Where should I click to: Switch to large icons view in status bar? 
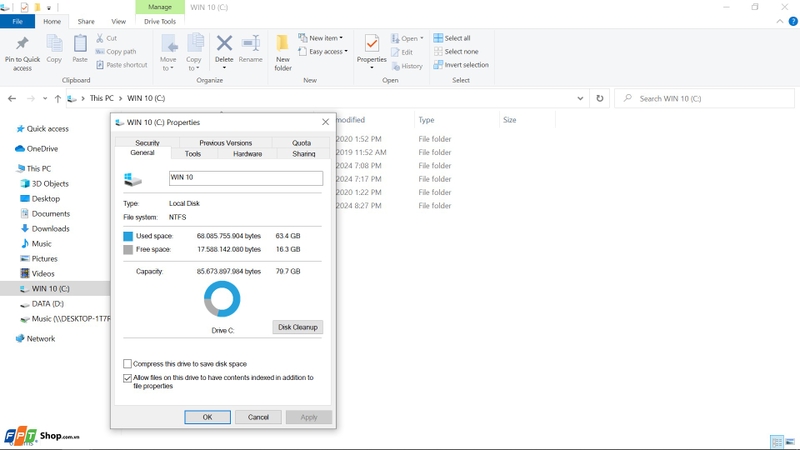click(790, 442)
